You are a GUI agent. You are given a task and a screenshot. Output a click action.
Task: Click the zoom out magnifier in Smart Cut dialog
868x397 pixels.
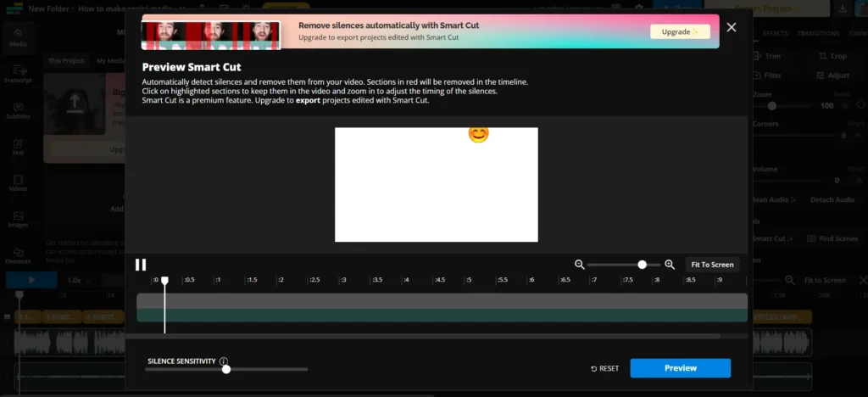click(580, 265)
